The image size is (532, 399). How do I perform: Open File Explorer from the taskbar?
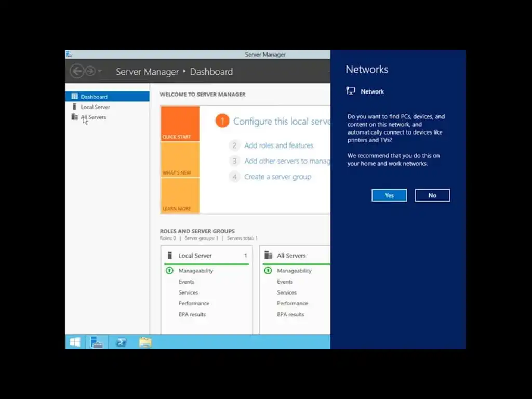[x=145, y=342]
